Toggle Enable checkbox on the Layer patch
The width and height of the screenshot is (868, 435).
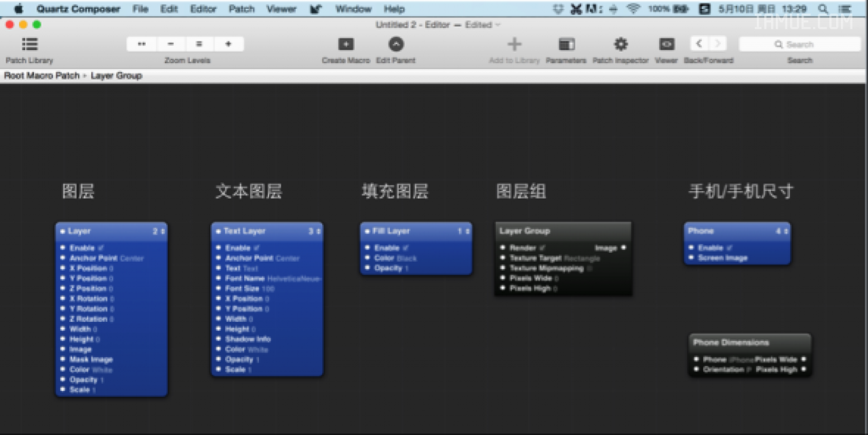101,248
